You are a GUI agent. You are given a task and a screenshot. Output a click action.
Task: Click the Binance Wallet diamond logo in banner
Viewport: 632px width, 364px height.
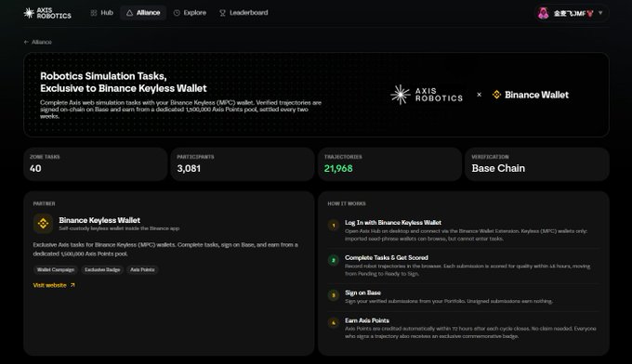tap(496, 95)
